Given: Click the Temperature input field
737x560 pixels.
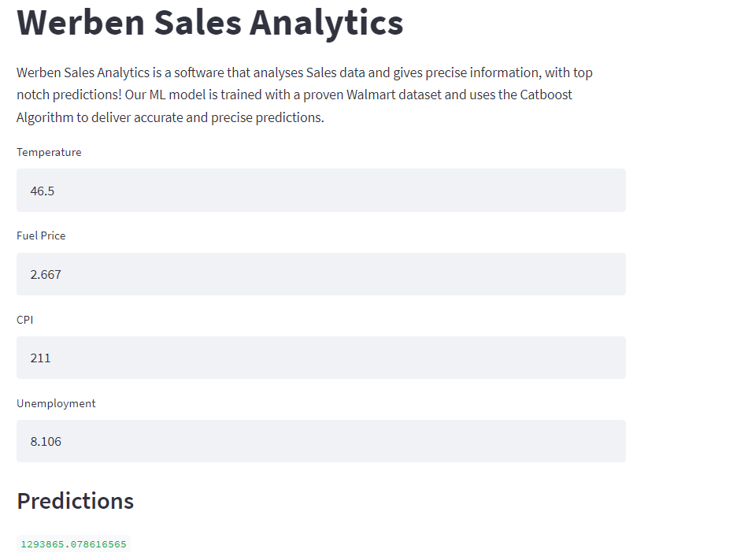Looking at the screenshot, I should [320, 190].
